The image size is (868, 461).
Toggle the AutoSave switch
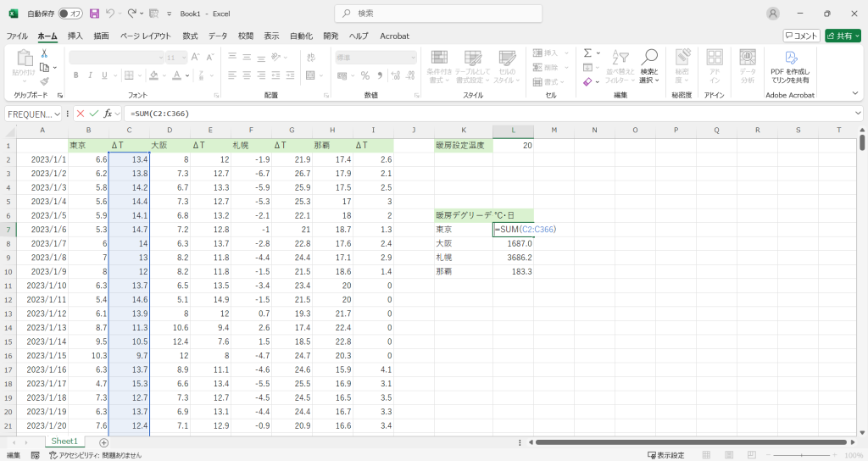point(70,14)
